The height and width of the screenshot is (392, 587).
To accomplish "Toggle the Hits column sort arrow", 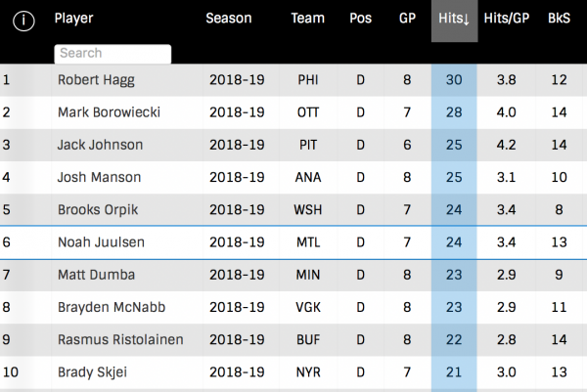I will click(454, 19).
